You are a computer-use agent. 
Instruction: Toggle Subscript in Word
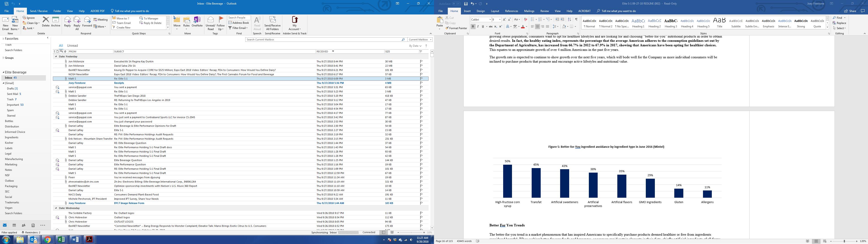(x=495, y=27)
